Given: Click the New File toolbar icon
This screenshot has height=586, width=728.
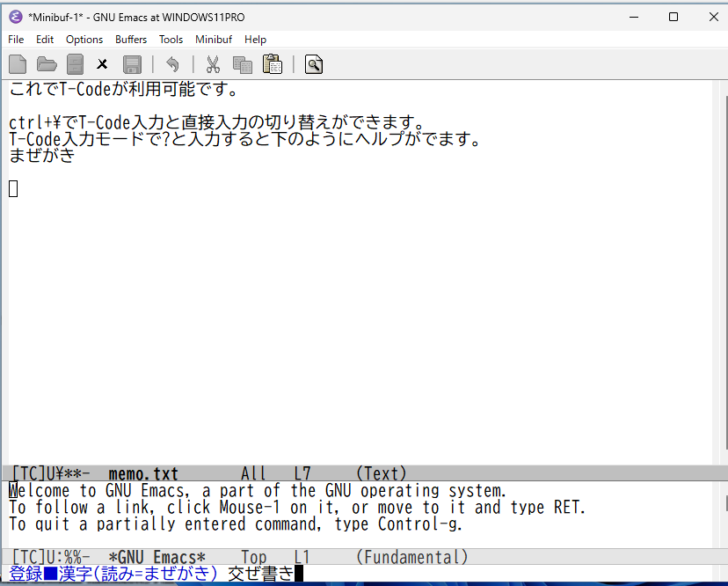Looking at the screenshot, I should [18, 64].
